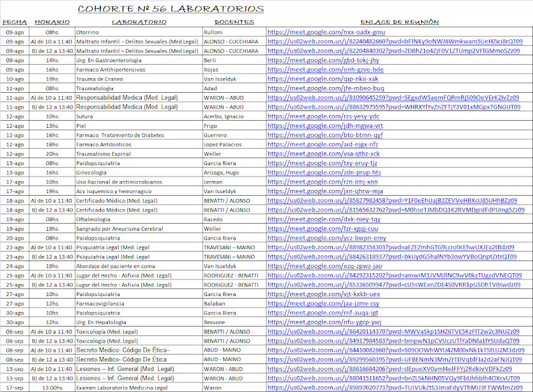The height and width of the screenshot is (392, 533).
Task: Click the date cell 24-ago
Action: click(x=15, y=266)
